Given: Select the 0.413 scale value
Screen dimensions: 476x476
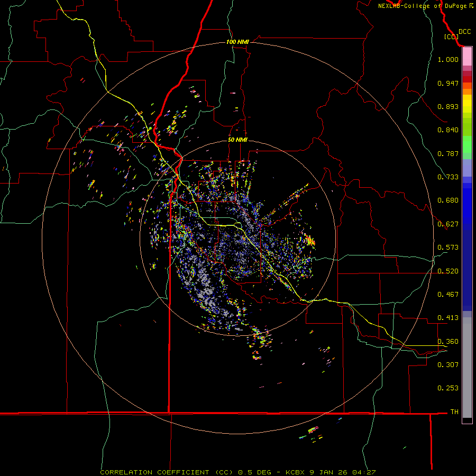Looking at the screenshot, I should click(x=448, y=318).
